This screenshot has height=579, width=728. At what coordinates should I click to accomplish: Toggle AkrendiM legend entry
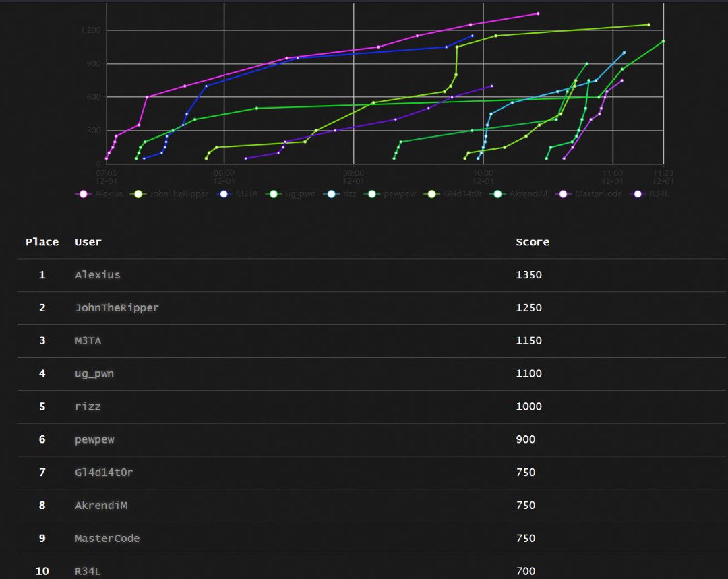518,193
